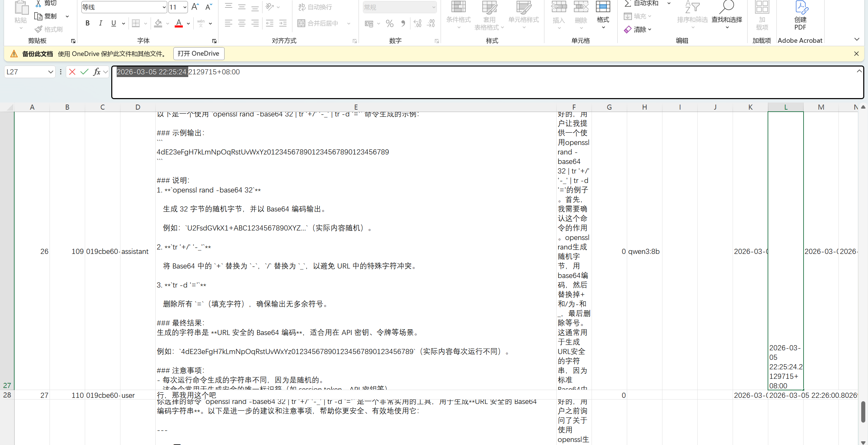The width and height of the screenshot is (868, 445).
Task: Open Cell Styles (单元格样式)
Action: [x=524, y=15]
